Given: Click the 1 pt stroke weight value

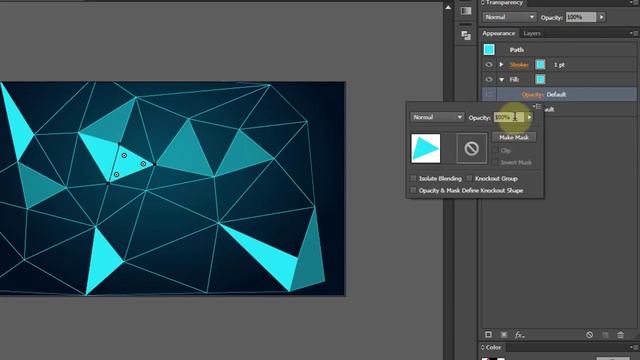Looking at the screenshot, I should [x=559, y=65].
